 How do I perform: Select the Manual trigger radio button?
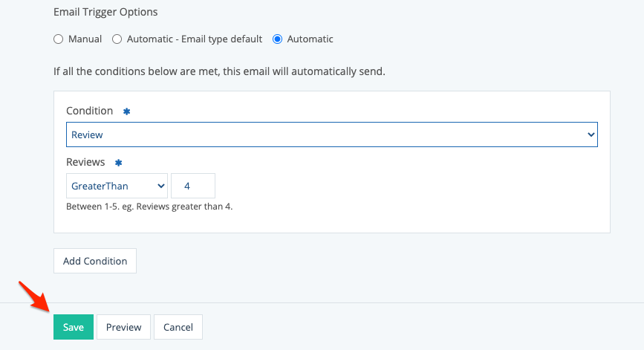59,39
